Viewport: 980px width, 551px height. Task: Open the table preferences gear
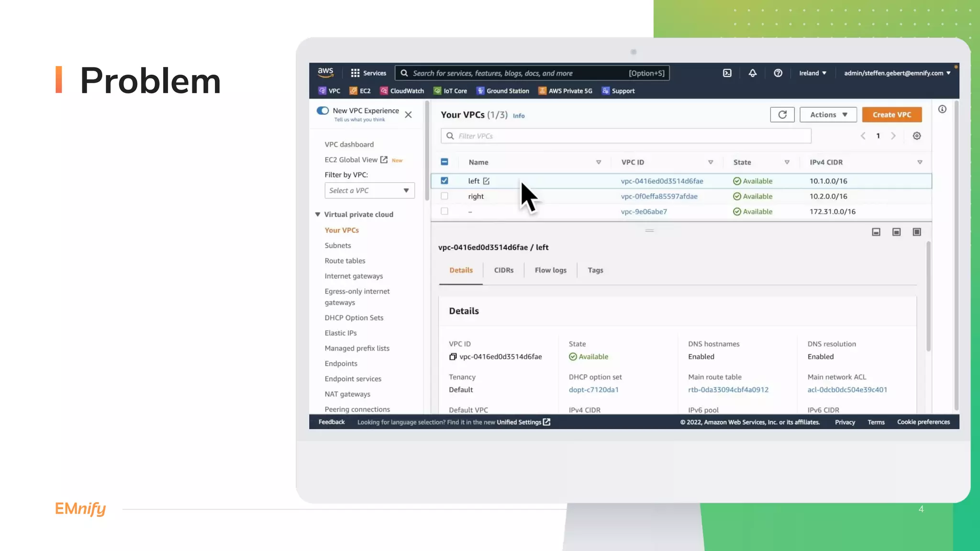click(916, 136)
